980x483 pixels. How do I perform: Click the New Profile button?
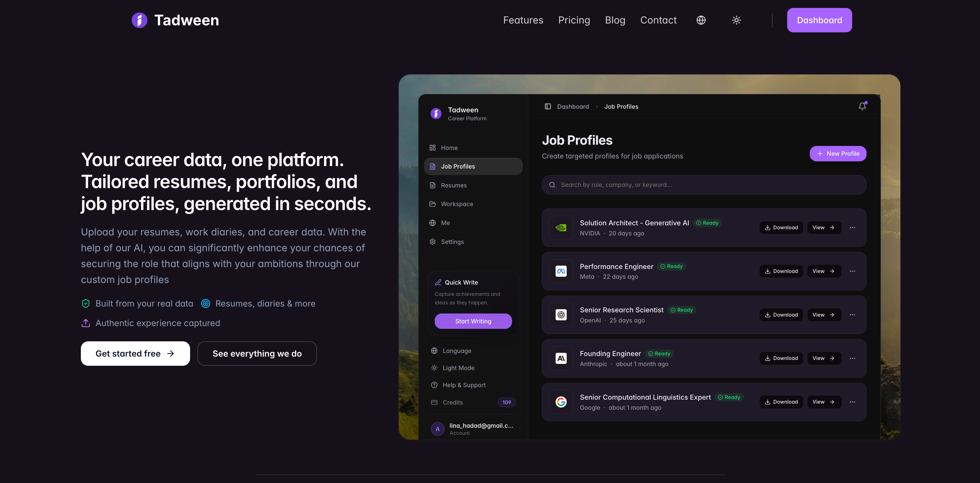838,154
